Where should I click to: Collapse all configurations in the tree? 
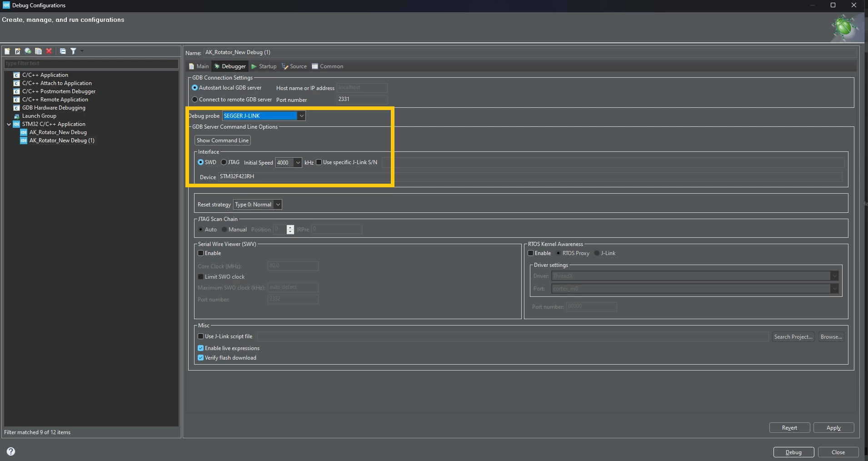point(63,51)
